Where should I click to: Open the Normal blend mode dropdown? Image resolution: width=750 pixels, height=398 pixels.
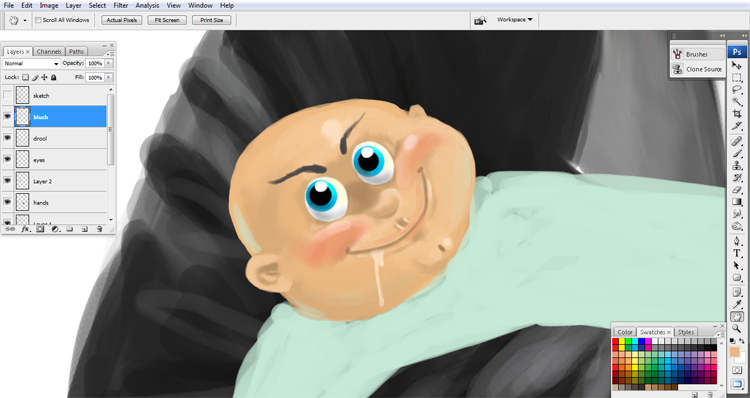(x=31, y=63)
